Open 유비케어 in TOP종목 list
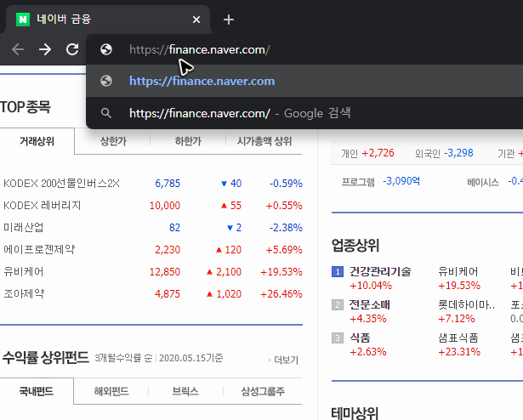Screen dimensions: 523x420 23,271
